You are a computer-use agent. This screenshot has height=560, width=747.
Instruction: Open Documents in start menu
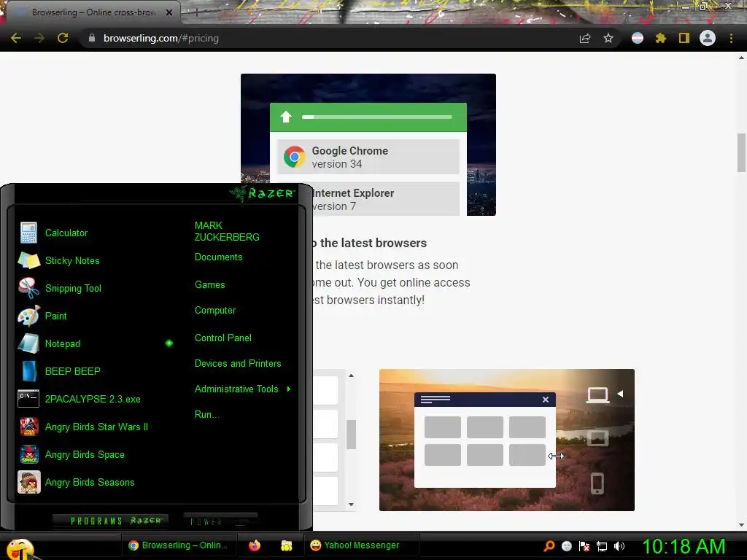(x=218, y=257)
